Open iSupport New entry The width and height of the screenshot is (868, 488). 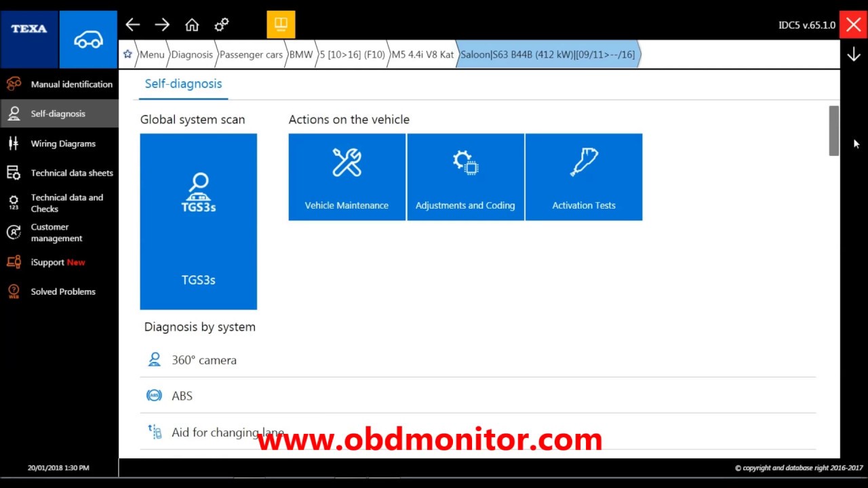pyautogui.click(x=59, y=262)
